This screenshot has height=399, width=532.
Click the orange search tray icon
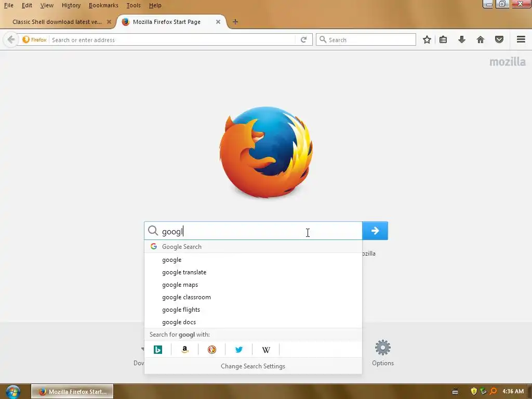[x=494, y=391]
